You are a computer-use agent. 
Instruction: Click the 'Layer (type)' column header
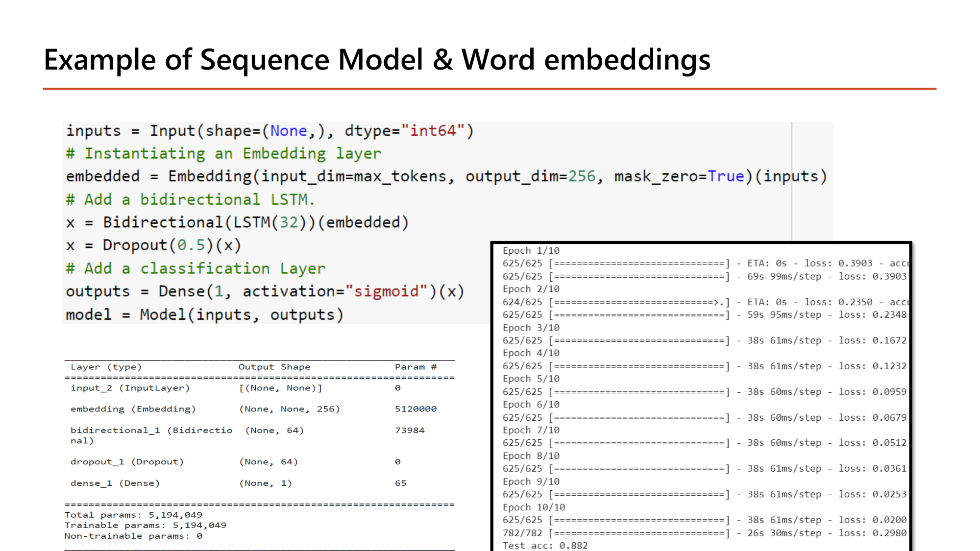[106, 367]
